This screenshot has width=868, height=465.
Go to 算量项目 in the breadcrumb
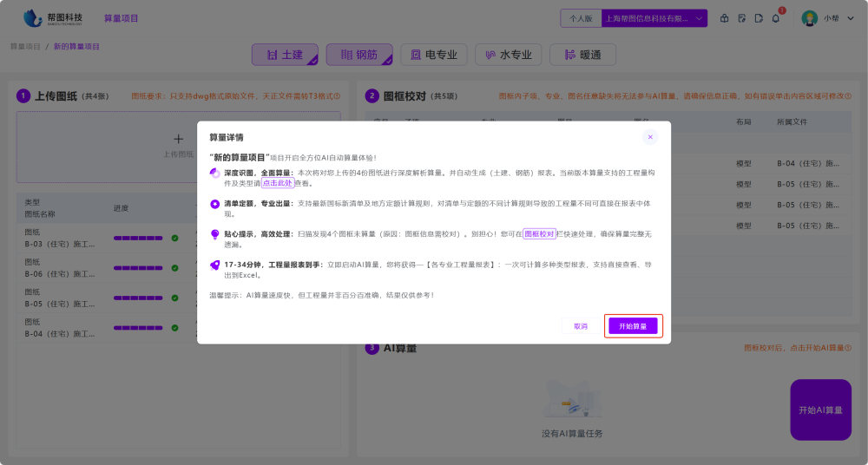(25, 46)
